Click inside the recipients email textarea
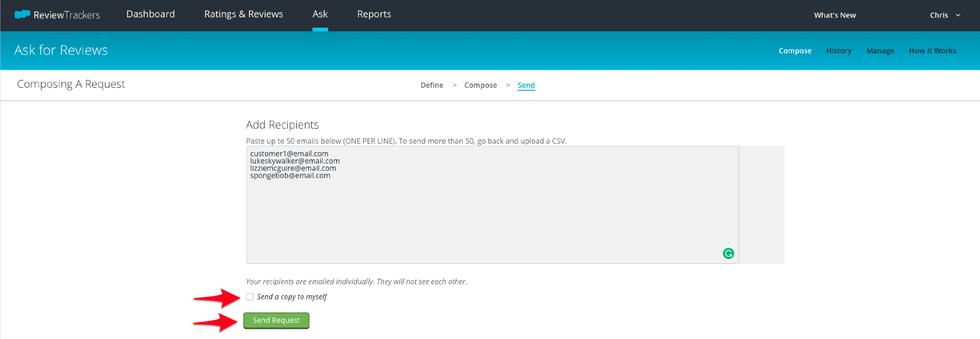 click(492, 204)
